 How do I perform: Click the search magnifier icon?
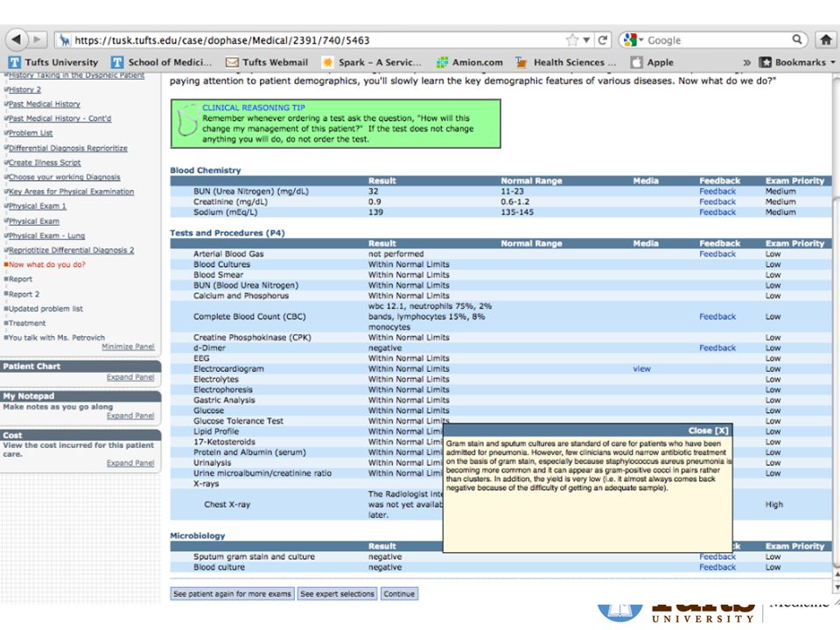tap(797, 39)
